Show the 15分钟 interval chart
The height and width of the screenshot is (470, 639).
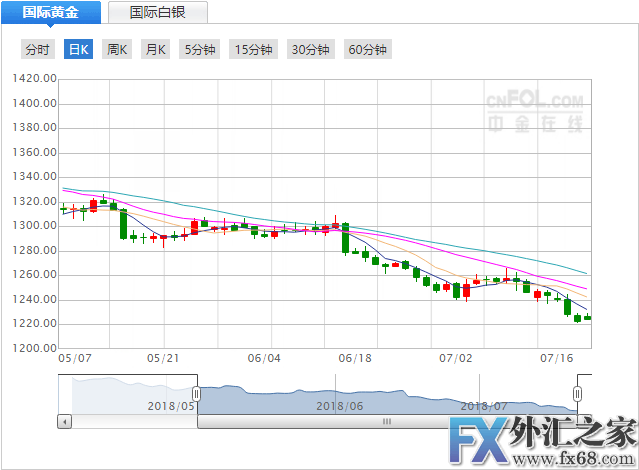(253, 49)
